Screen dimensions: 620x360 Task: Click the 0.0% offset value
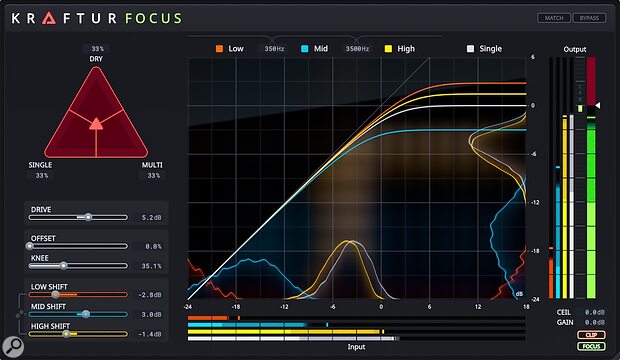pos(153,246)
